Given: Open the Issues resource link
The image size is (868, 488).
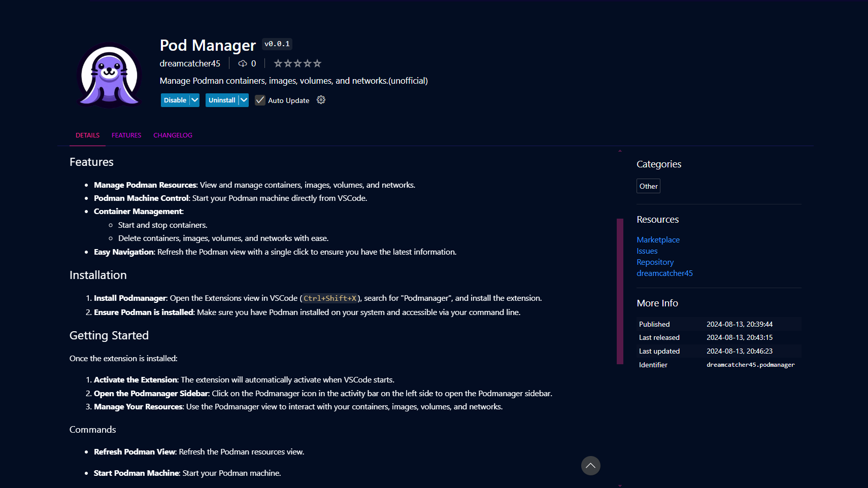Looking at the screenshot, I should point(647,251).
